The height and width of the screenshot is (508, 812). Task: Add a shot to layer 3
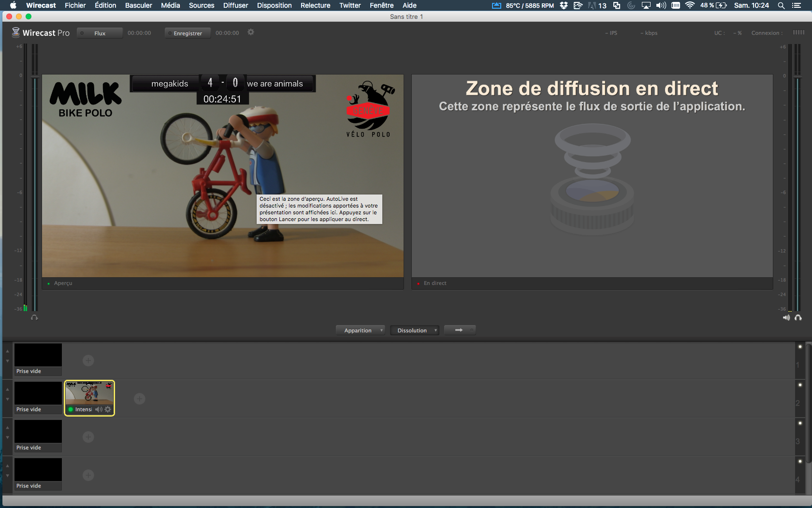(88, 437)
